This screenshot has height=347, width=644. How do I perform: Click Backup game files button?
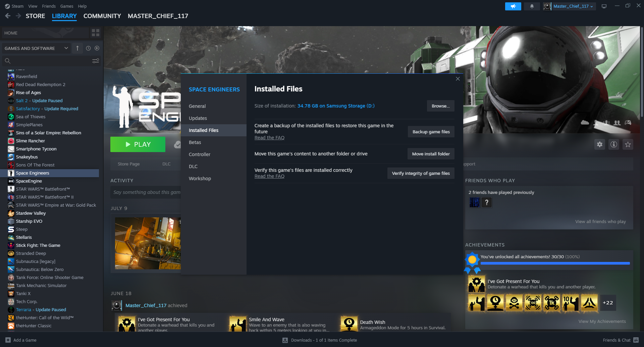tap(431, 132)
